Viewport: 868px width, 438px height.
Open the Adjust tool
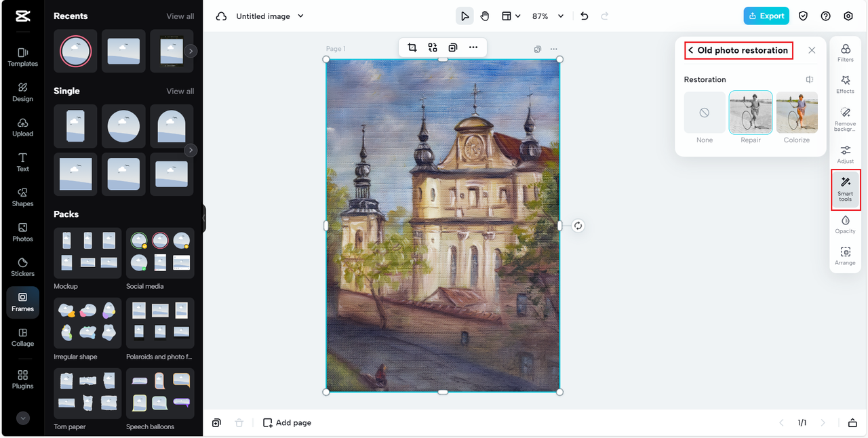coord(846,155)
